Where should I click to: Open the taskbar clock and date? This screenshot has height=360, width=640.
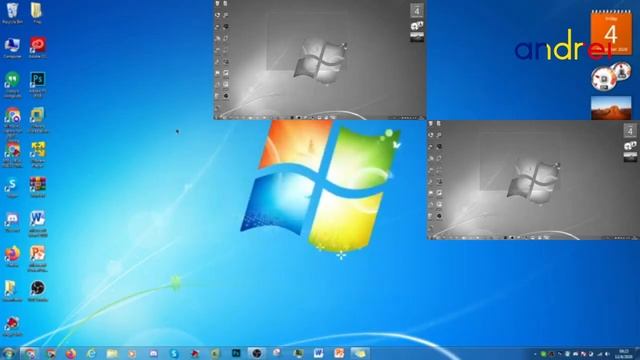[624, 353]
